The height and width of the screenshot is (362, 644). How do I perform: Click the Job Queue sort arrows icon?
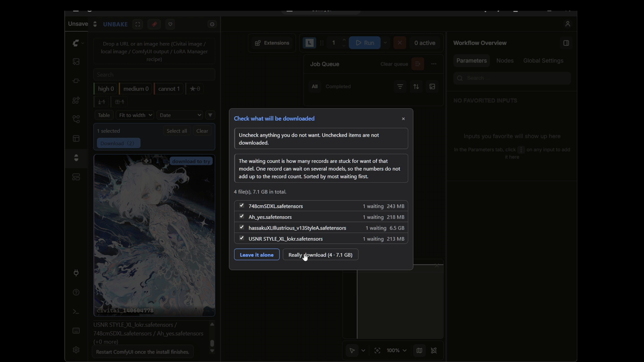click(x=416, y=86)
